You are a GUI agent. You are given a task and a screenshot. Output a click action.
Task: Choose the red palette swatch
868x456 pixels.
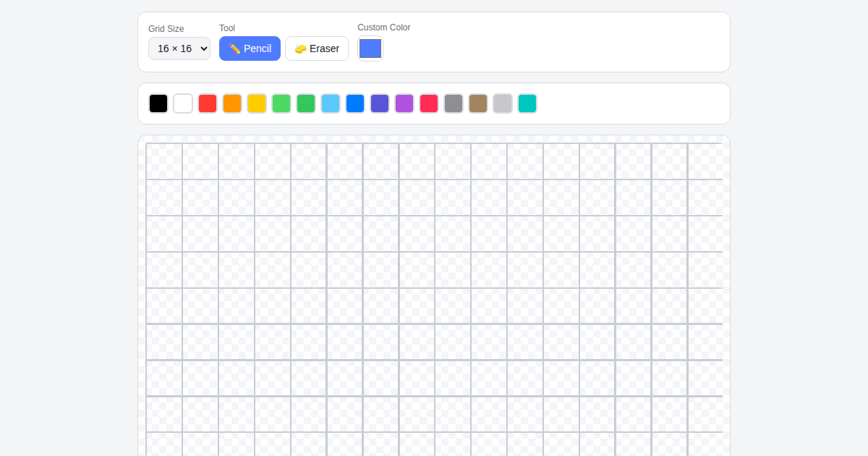pos(208,104)
